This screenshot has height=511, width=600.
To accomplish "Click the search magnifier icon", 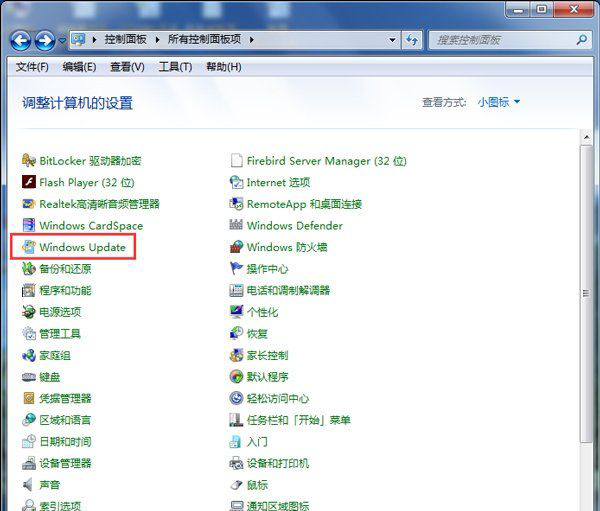I will [x=582, y=40].
